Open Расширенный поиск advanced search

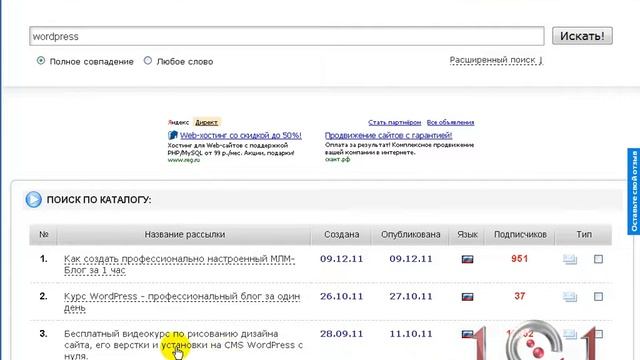pos(496,60)
